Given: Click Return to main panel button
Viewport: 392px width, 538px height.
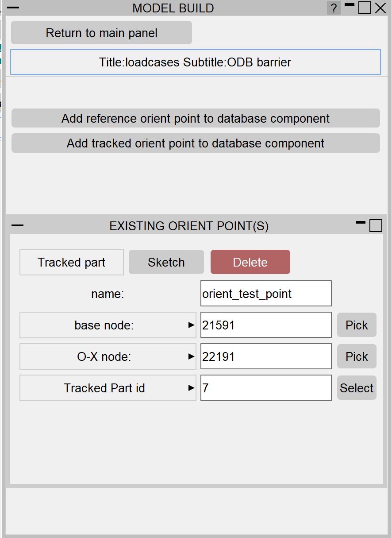Looking at the screenshot, I should (101, 33).
